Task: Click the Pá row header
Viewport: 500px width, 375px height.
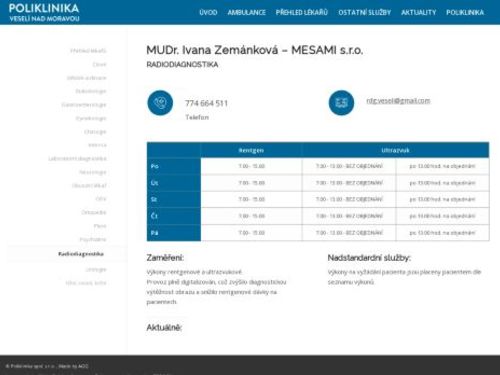Action: [174, 233]
